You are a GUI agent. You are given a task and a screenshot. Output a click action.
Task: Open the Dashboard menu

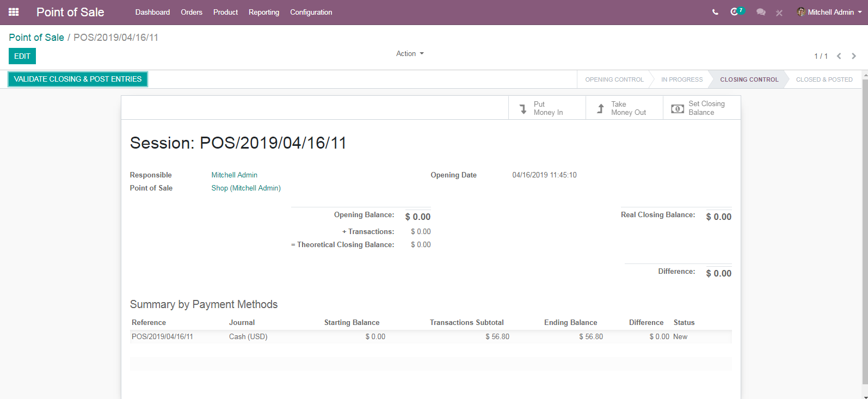pyautogui.click(x=152, y=12)
